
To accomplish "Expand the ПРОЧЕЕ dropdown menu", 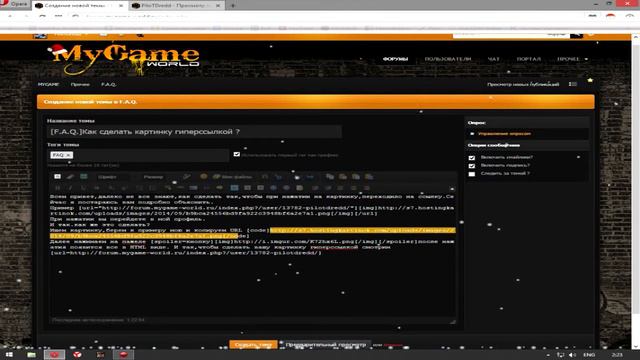I will (x=572, y=59).
